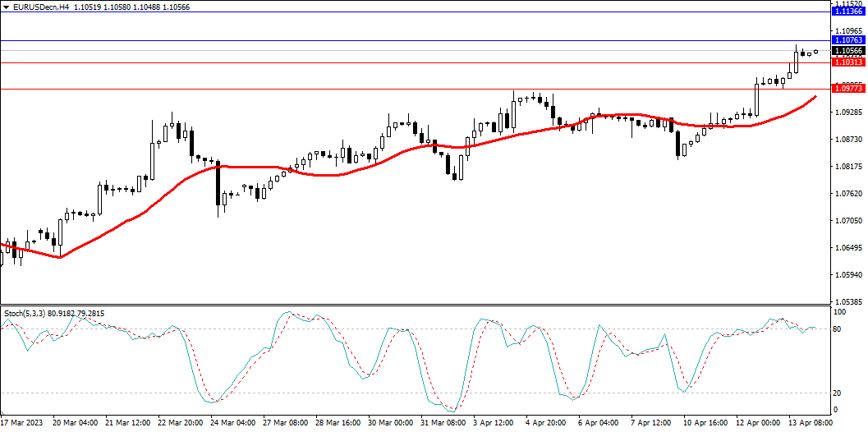
Task: Click the 10 Apr 16:00 time label
Action: (707, 423)
